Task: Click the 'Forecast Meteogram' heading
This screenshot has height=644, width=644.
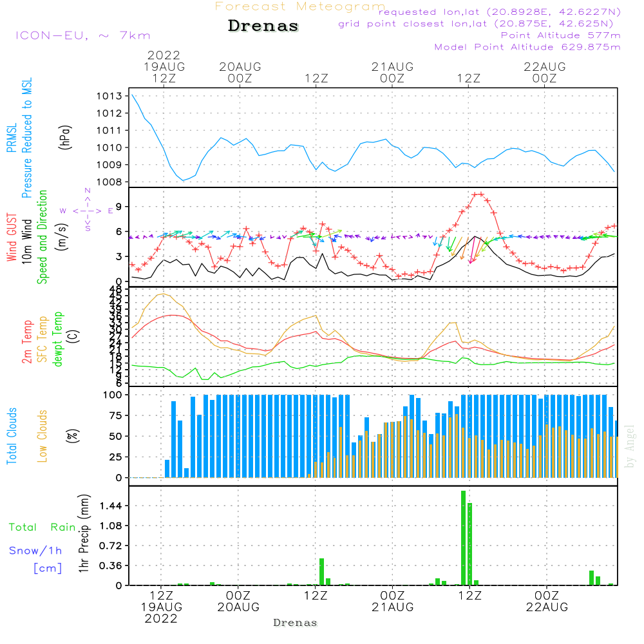Action: [x=300, y=6]
